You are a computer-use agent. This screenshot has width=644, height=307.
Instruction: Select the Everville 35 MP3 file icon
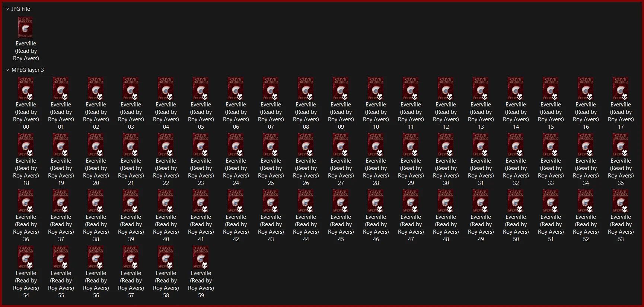coord(621,145)
